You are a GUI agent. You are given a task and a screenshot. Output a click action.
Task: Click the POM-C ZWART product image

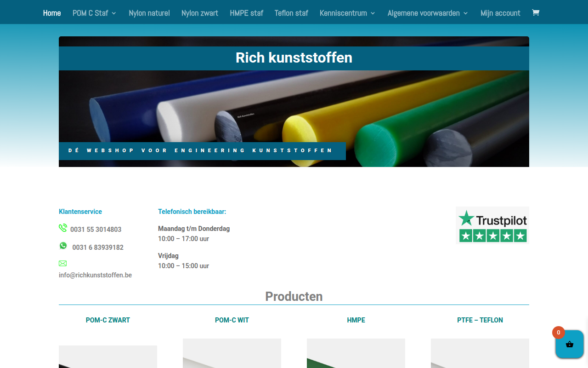point(108,356)
